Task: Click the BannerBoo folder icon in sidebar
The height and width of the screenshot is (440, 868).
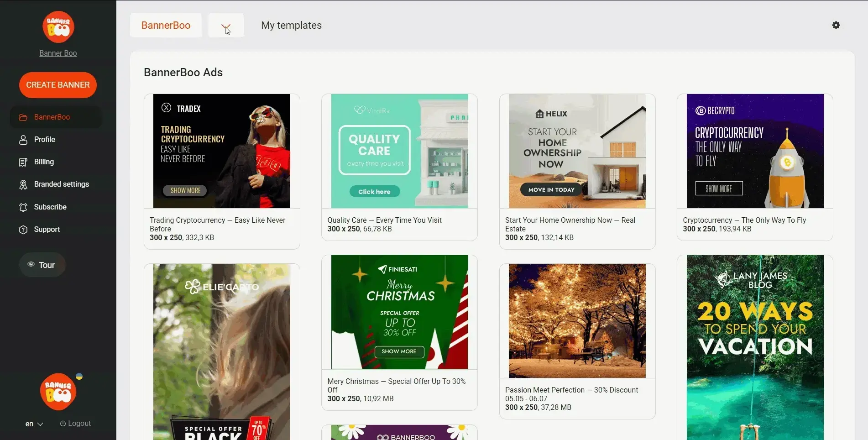Action: coord(23,117)
